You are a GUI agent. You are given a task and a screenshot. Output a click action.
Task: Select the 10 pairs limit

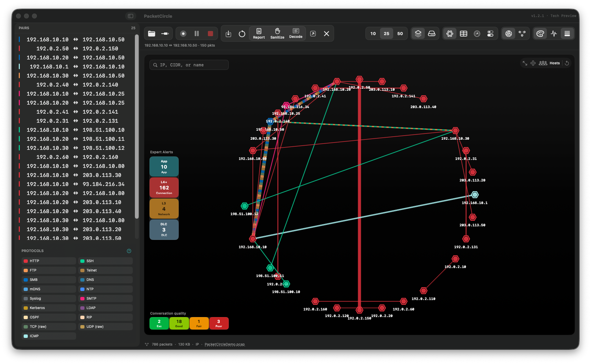click(x=373, y=34)
